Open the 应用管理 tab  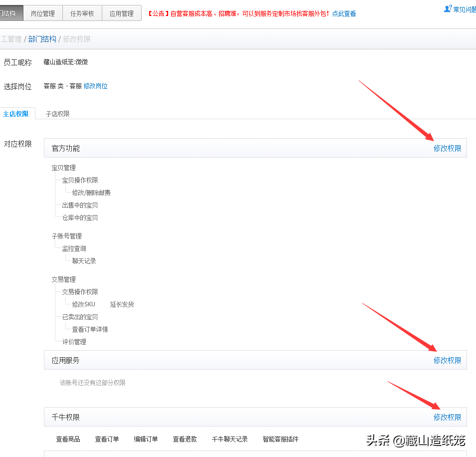(122, 13)
